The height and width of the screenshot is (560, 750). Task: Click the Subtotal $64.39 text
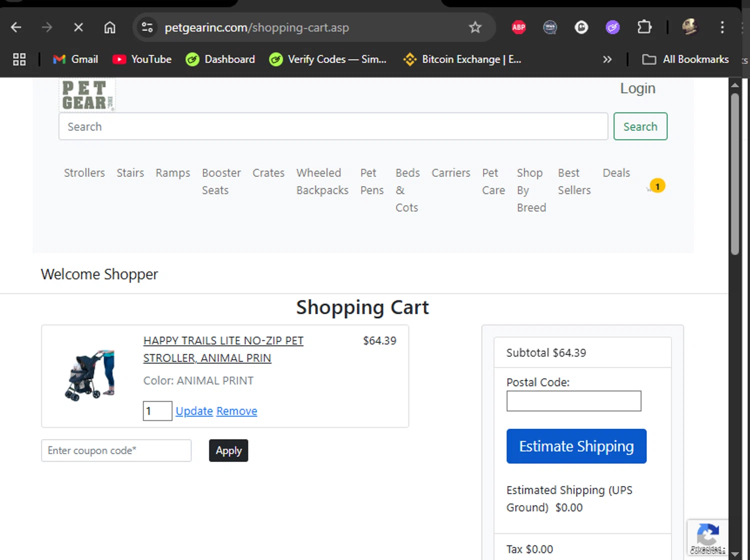pos(546,353)
